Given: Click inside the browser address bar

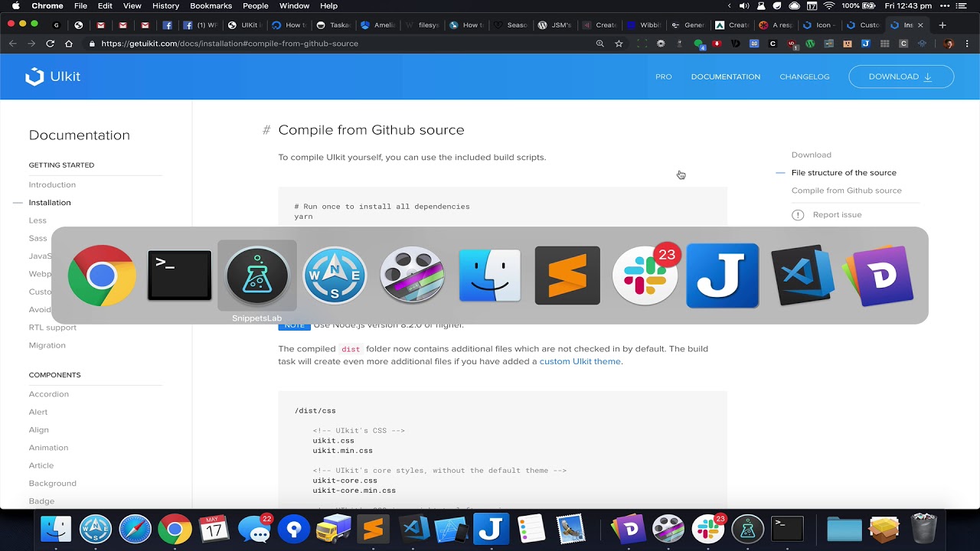Looking at the screenshot, I should coord(306,44).
